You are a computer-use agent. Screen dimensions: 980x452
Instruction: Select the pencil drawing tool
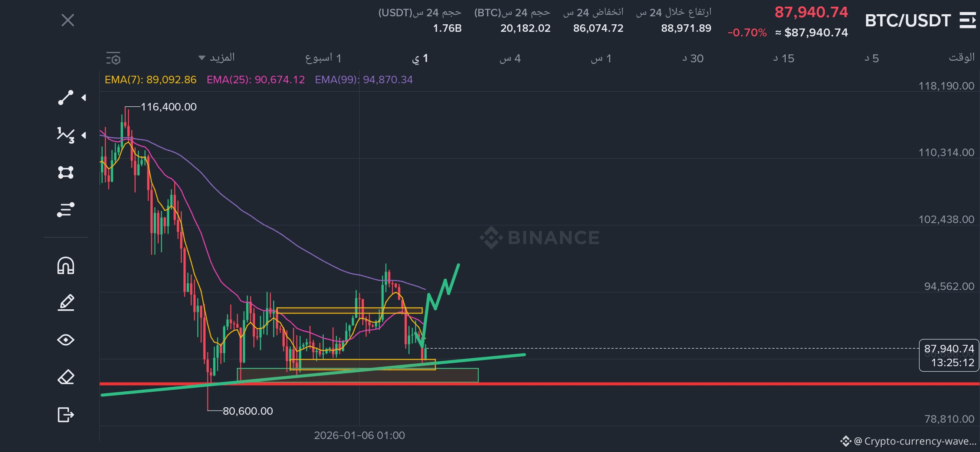[66, 303]
